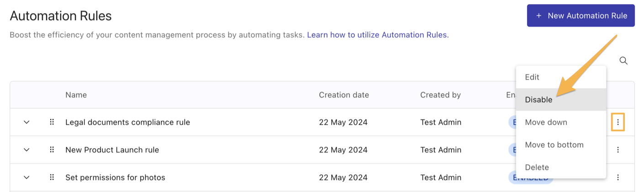Choose Disable from the context menu
The height and width of the screenshot is (192, 644).
pyautogui.click(x=561, y=100)
